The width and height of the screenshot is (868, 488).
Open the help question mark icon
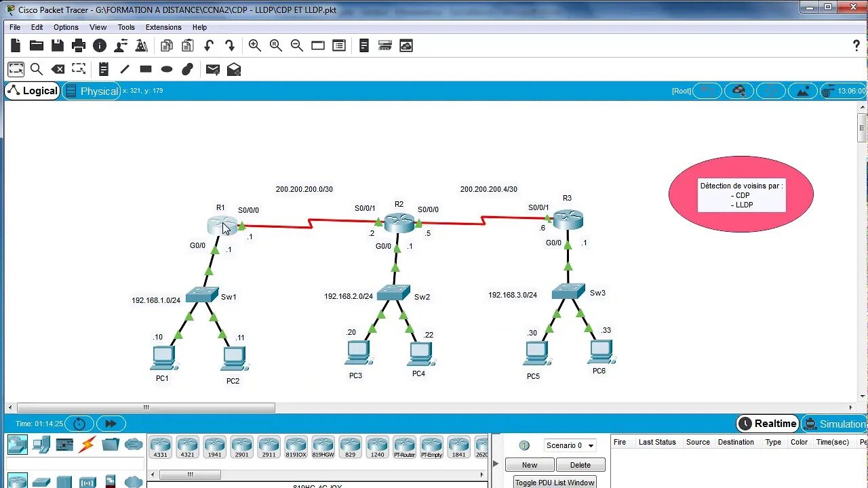tap(856, 45)
